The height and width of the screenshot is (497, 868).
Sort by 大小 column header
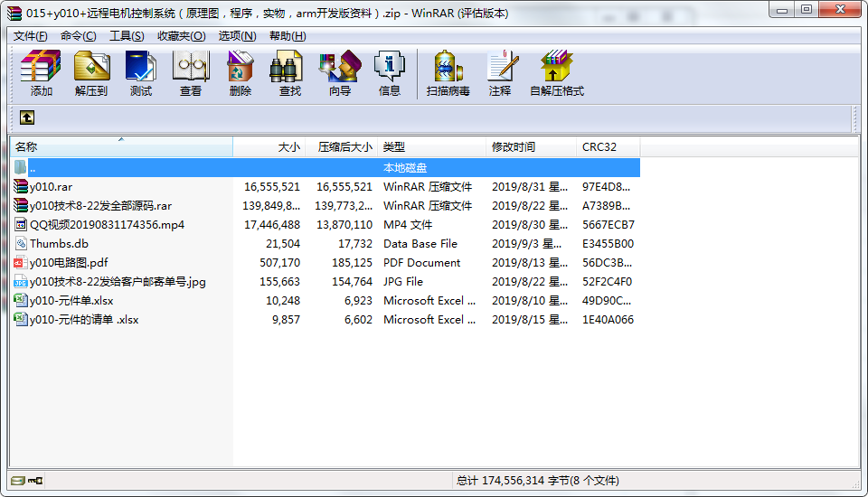pos(269,147)
